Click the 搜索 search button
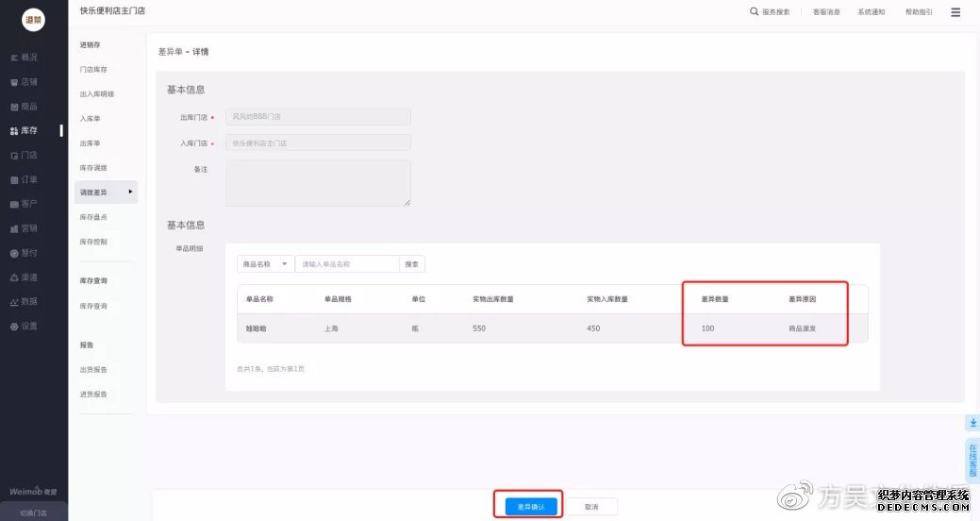980x521 pixels. [412, 264]
